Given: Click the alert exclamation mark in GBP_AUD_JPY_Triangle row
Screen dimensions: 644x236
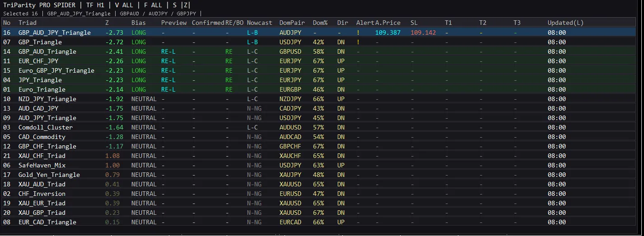Looking at the screenshot, I should click(358, 32).
